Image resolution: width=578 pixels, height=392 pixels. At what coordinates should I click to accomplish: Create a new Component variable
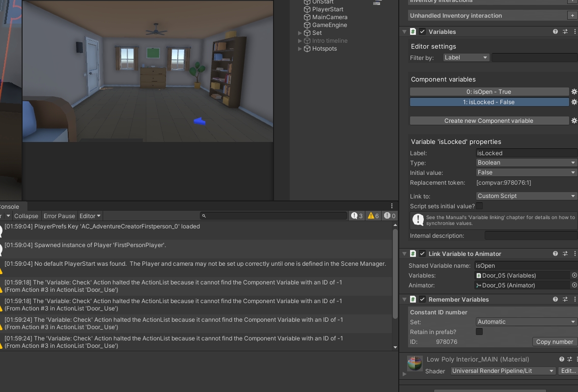click(x=489, y=120)
